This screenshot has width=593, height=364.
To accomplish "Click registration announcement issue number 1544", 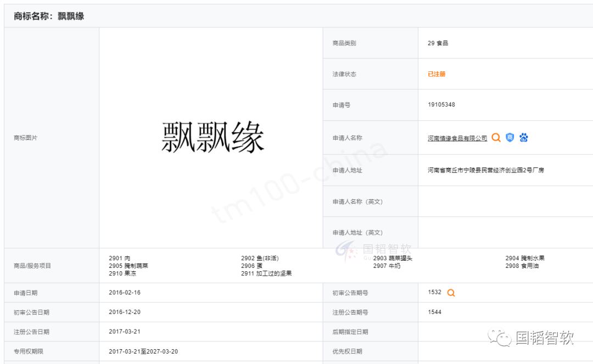I will coord(434,312).
